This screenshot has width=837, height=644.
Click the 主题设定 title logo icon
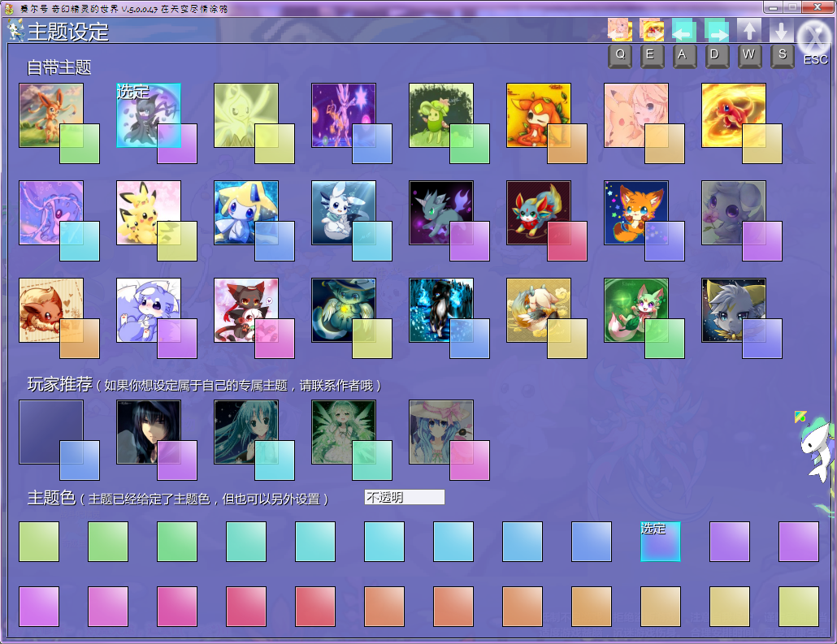[x=15, y=30]
